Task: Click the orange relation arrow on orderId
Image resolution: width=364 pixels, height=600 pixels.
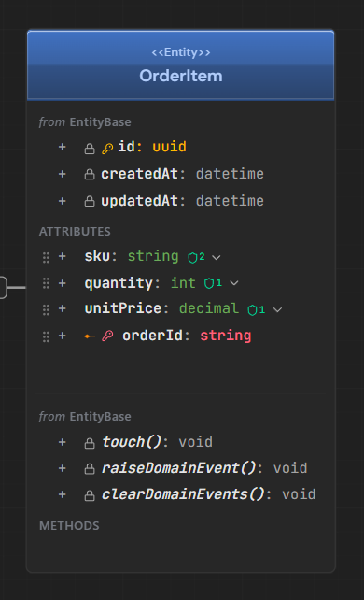Action: point(90,336)
